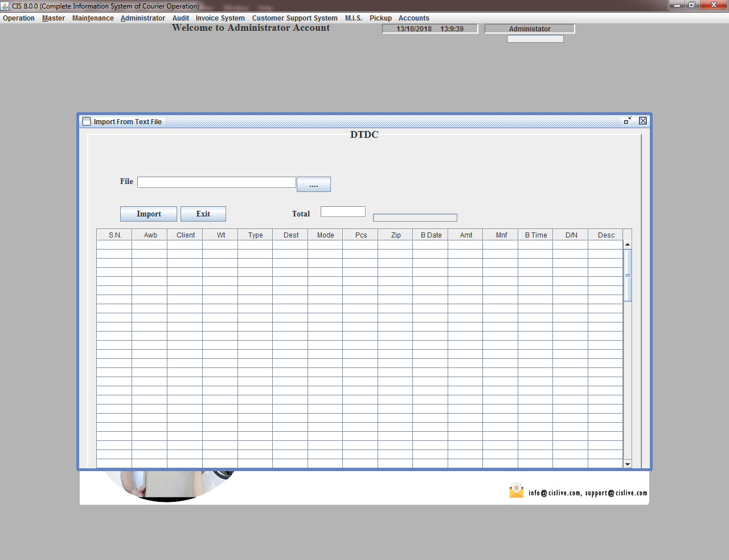Open the Customer Support System menu
Viewport: 729px width, 560px height.
pos(295,18)
